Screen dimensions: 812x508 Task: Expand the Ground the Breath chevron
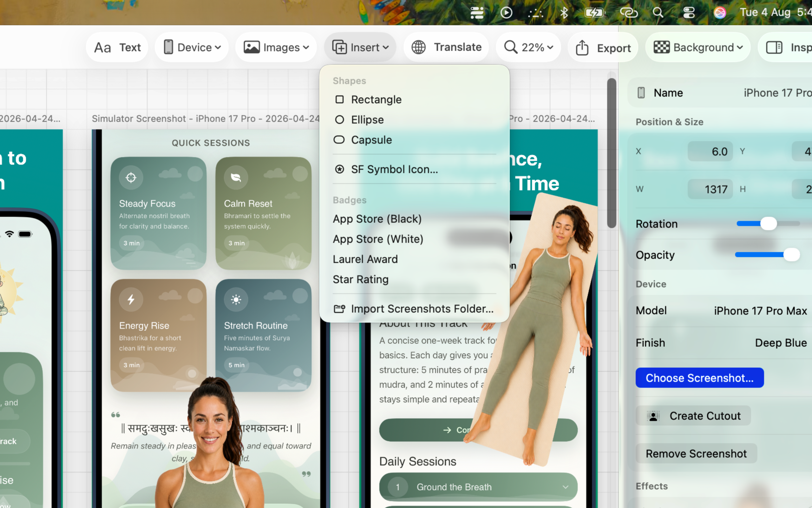coord(565,487)
